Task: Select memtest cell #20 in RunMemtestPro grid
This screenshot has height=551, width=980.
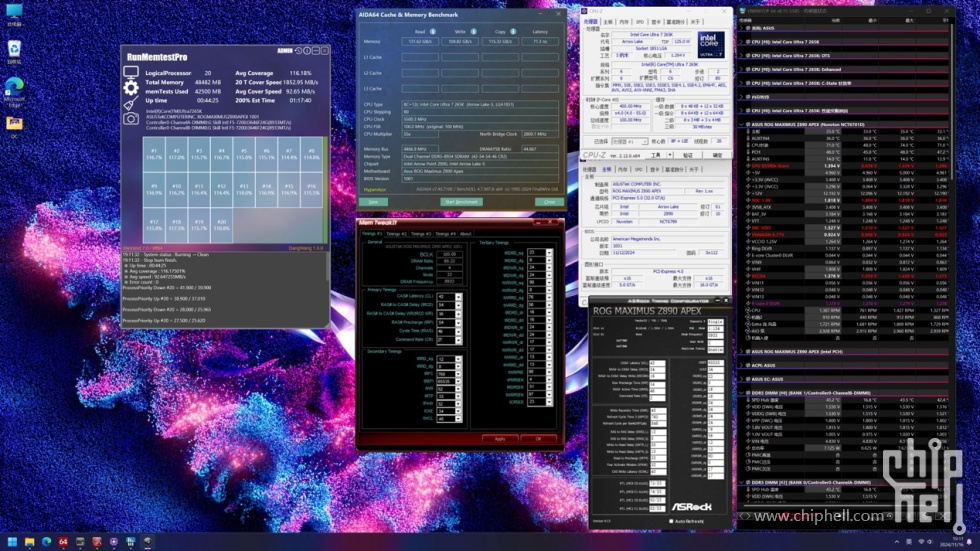Action: 221,226
